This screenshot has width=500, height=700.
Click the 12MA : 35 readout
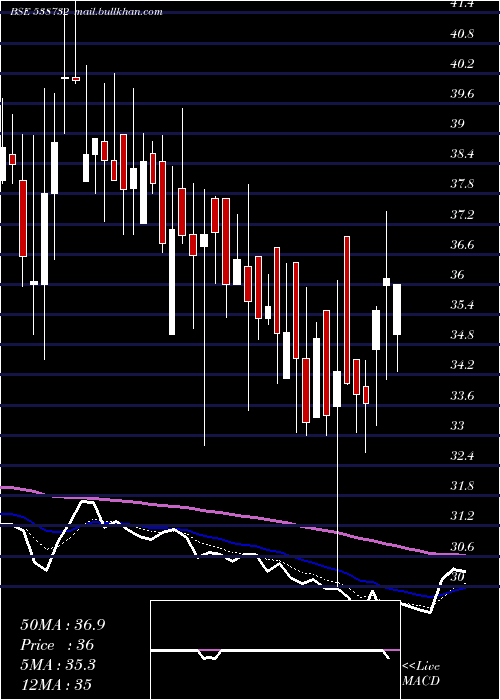click(x=56, y=684)
